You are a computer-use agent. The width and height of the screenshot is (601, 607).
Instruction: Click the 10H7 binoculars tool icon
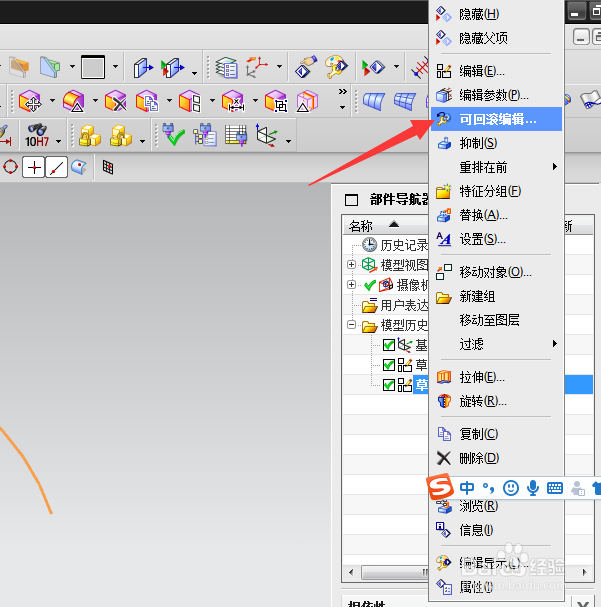tap(37, 135)
